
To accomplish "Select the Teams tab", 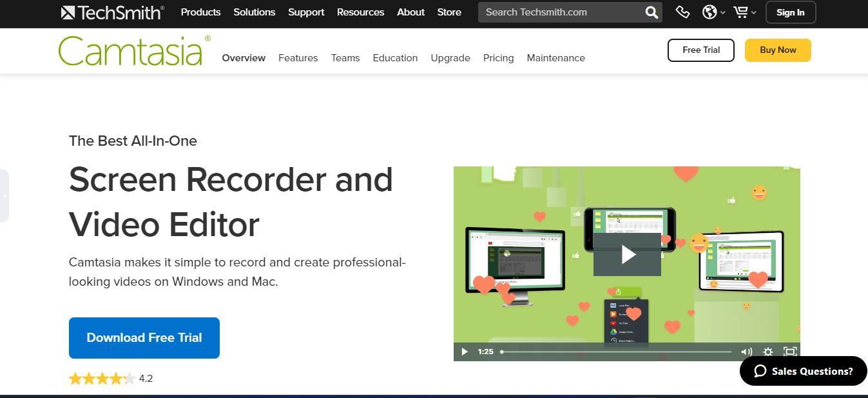I will [x=345, y=58].
